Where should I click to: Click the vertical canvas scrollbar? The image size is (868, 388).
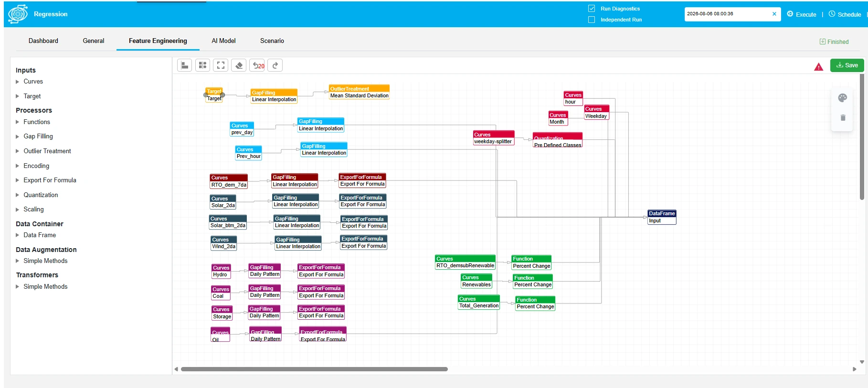coord(862,136)
